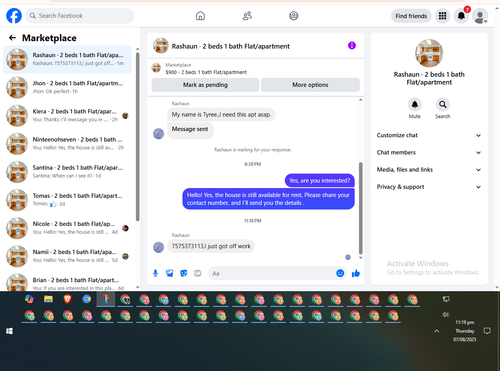Attach a photo with image icon

click(170, 273)
